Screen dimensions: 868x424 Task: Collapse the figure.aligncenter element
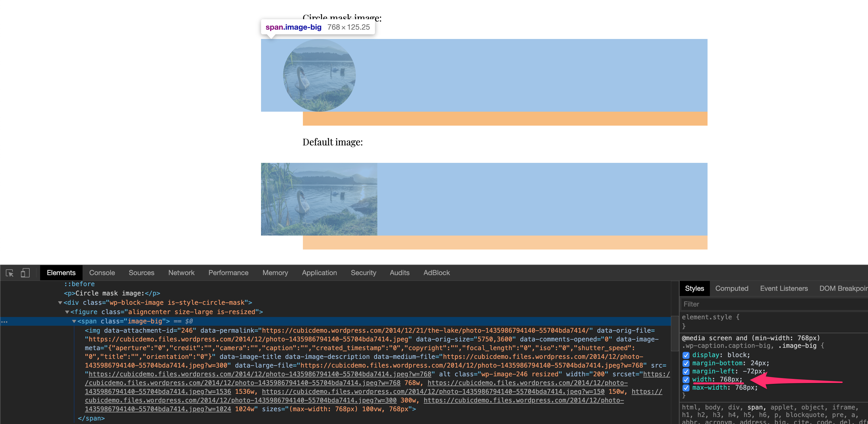pos(67,312)
